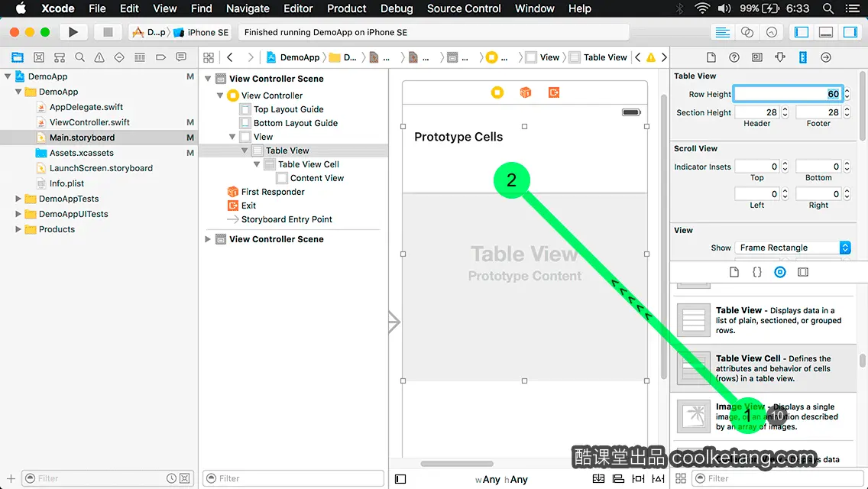The height and width of the screenshot is (489, 868).
Task: Select the iPhone SE run destination
Action: (202, 32)
